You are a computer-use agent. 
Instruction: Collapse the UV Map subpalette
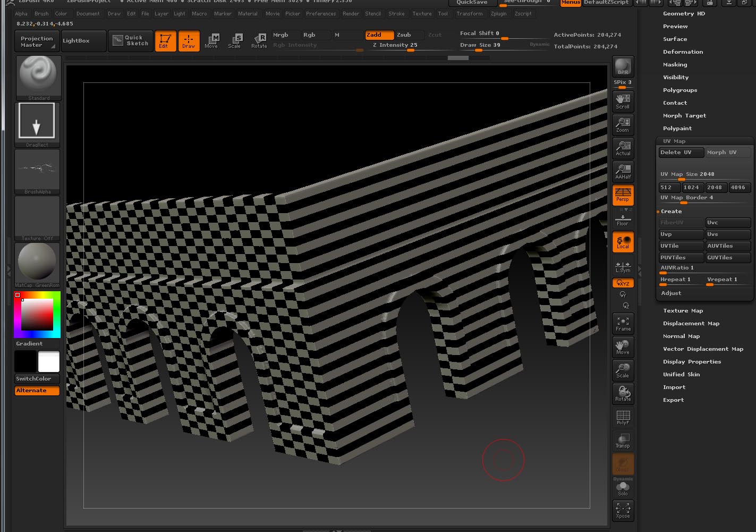[x=674, y=141]
